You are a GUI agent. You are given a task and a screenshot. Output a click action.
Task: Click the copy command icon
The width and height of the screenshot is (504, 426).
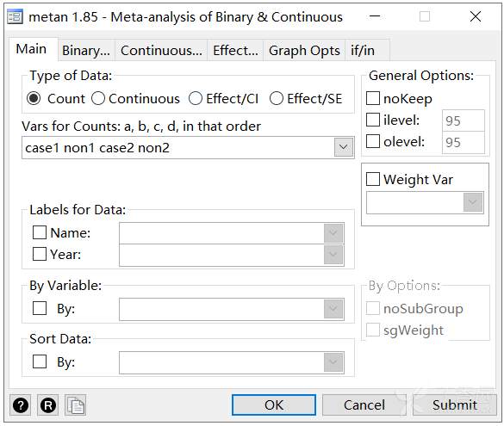pos(76,405)
